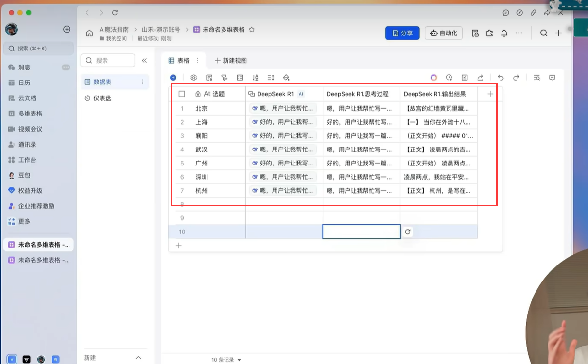
Task: Open the 消息 ellipsis bubble
Action: (66, 67)
